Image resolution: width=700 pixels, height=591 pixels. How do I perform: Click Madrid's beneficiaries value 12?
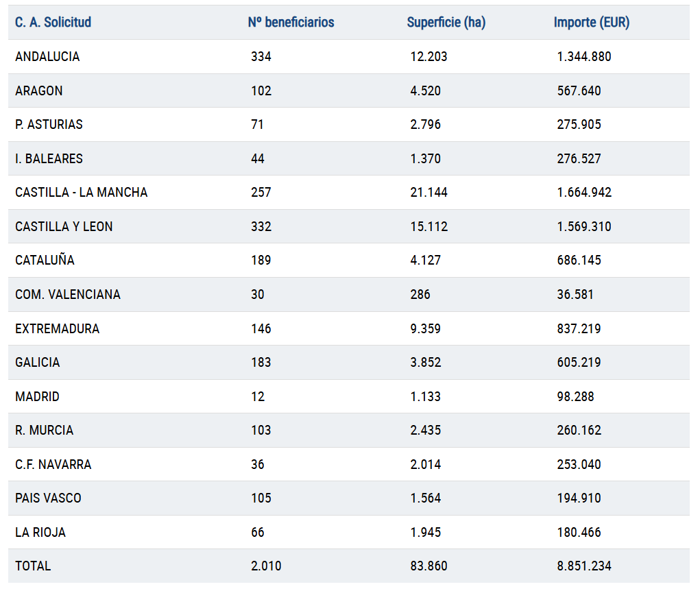pos(258,396)
